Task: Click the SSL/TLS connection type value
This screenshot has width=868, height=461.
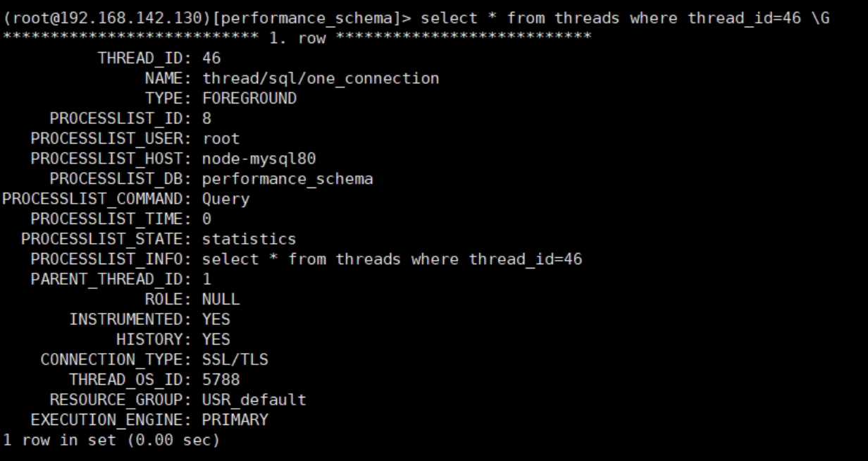Action: (235, 359)
